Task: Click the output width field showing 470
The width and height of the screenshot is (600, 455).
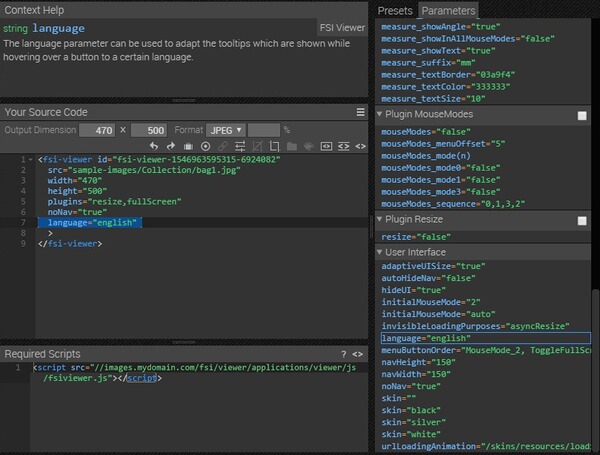Action: (97, 130)
